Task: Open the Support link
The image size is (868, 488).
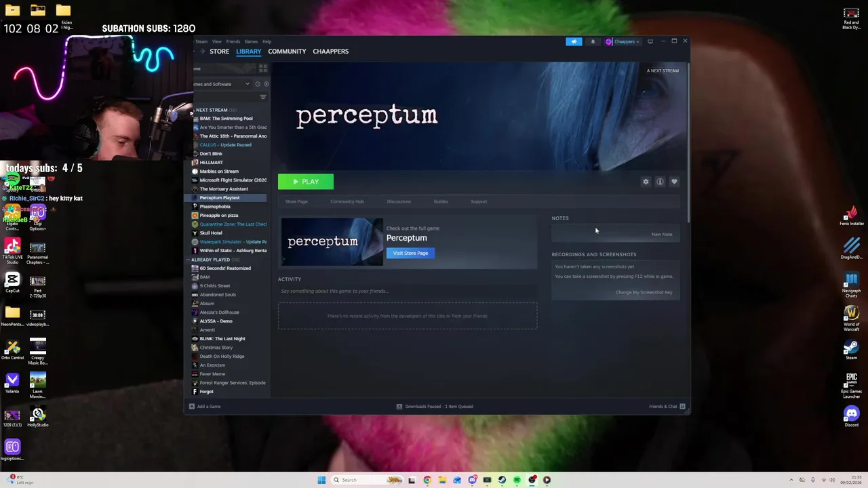Action: (479, 201)
